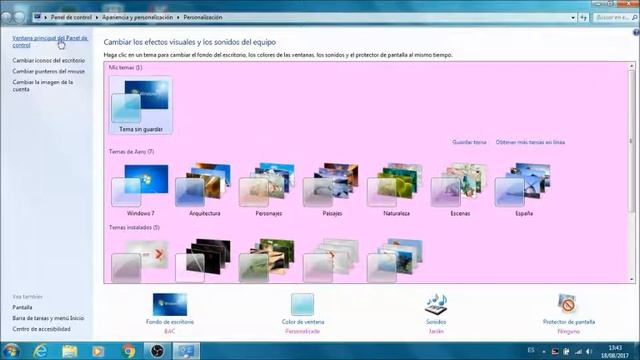The width and height of the screenshot is (640, 360).
Task: Open the help question mark icon
Action: click(x=636, y=32)
